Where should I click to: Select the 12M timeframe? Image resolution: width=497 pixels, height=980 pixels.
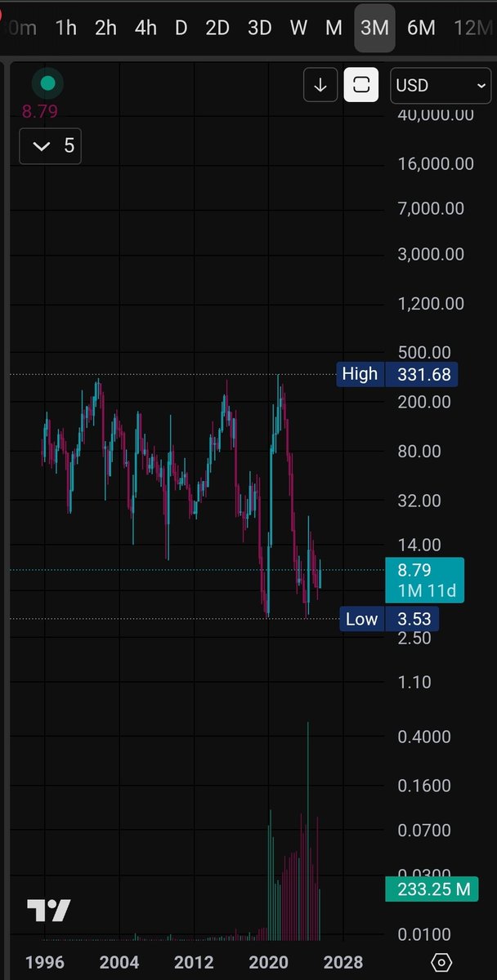(472, 28)
